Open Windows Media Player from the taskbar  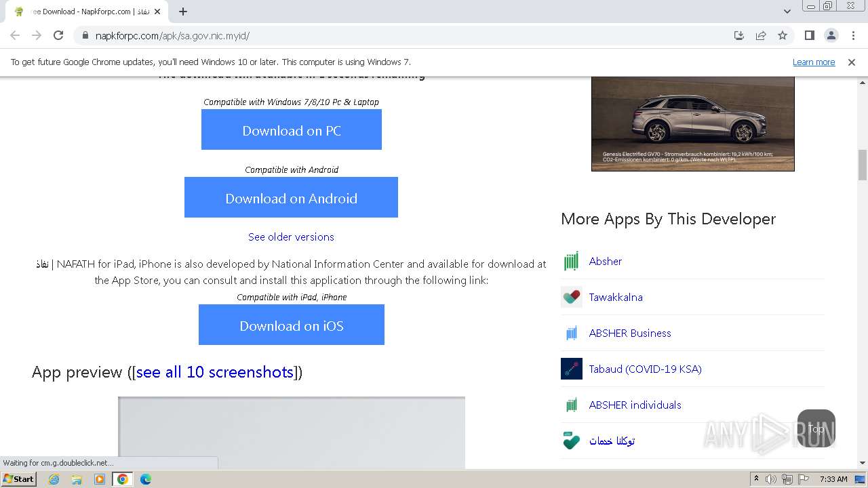[100, 479]
